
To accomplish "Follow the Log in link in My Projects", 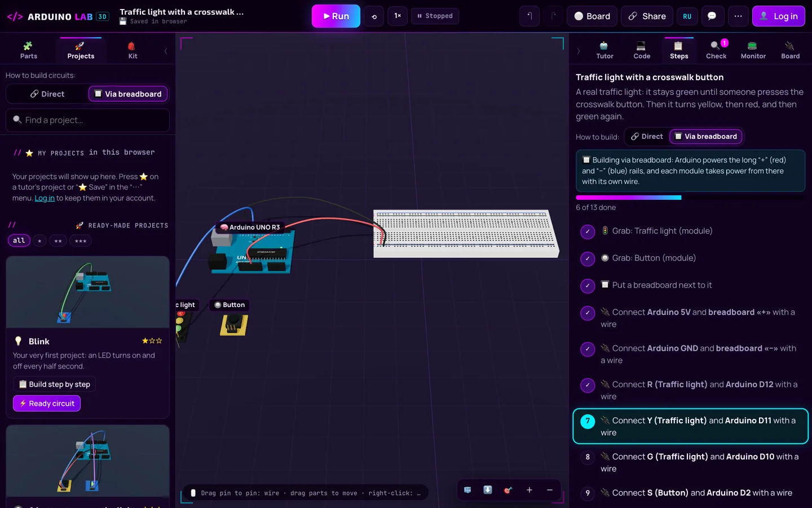I will [45, 198].
